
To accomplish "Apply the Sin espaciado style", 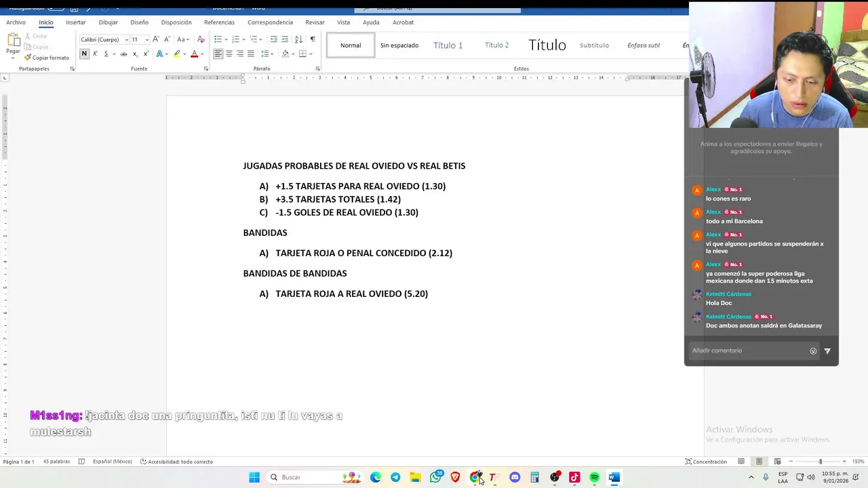I will 399,45.
